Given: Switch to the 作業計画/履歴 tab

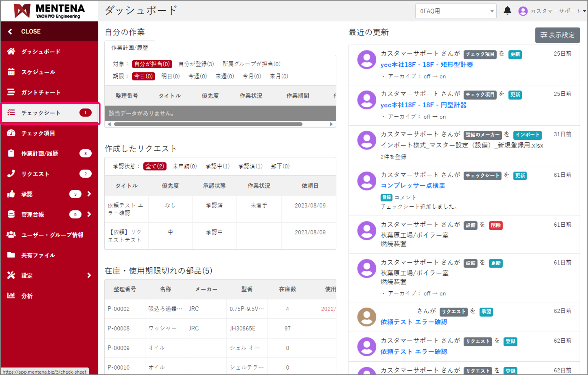Looking at the screenshot, I should click(x=129, y=47).
